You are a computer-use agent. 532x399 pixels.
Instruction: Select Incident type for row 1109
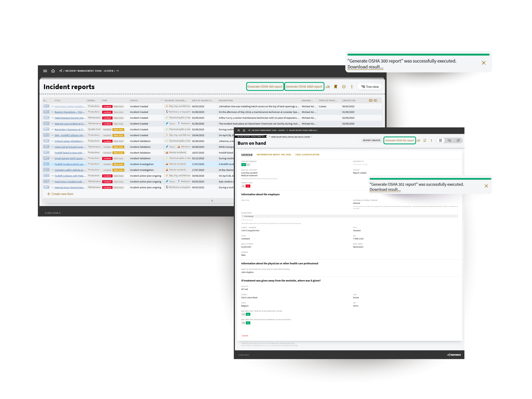(107, 112)
